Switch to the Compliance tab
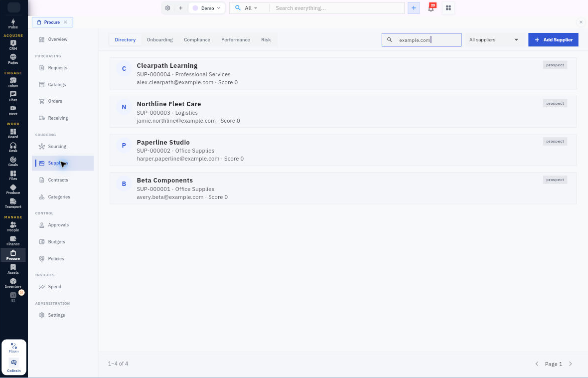The image size is (588, 378). [x=197, y=40]
